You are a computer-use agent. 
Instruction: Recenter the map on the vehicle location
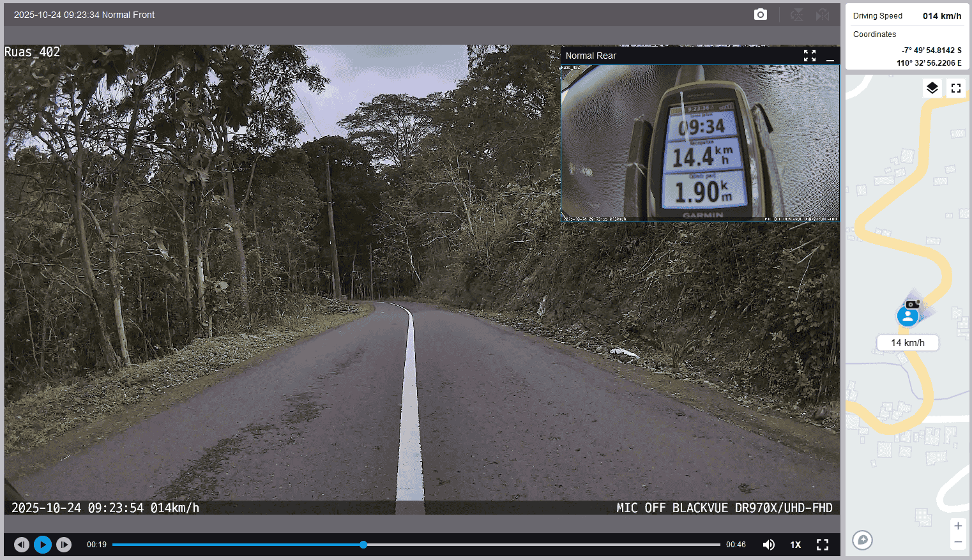point(862,540)
